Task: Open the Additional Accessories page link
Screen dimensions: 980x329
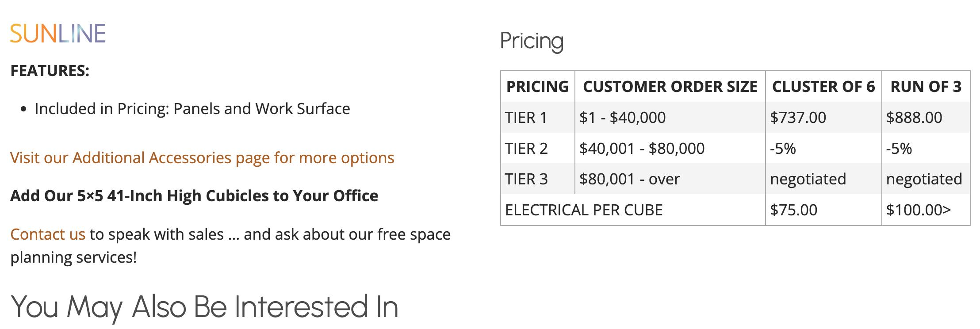Action: pos(202,158)
